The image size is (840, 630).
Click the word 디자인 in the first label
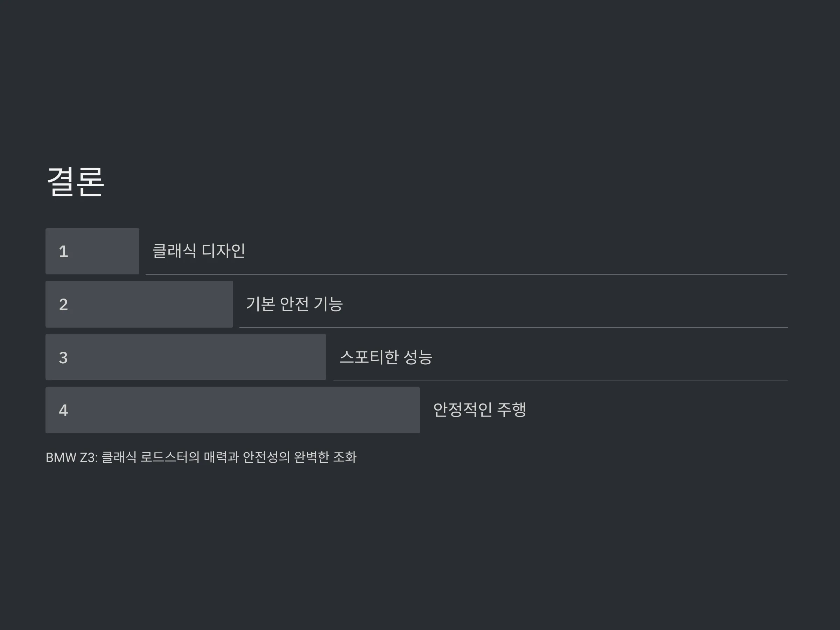click(223, 251)
